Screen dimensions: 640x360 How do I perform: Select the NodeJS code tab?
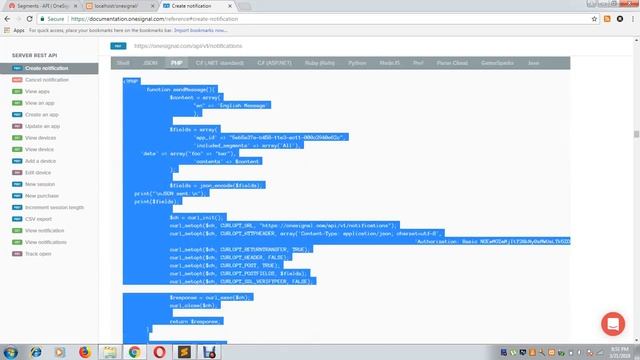(389, 63)
